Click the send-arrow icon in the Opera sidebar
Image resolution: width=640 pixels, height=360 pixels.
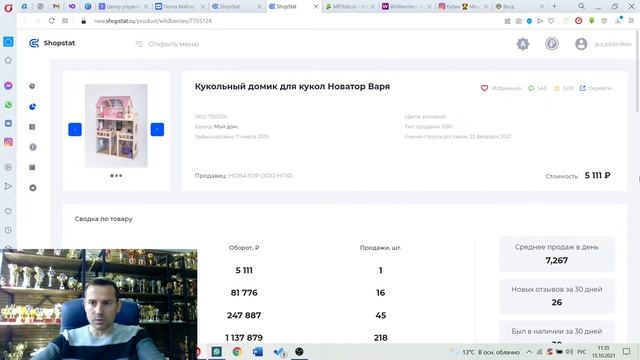tap(8, 187)
